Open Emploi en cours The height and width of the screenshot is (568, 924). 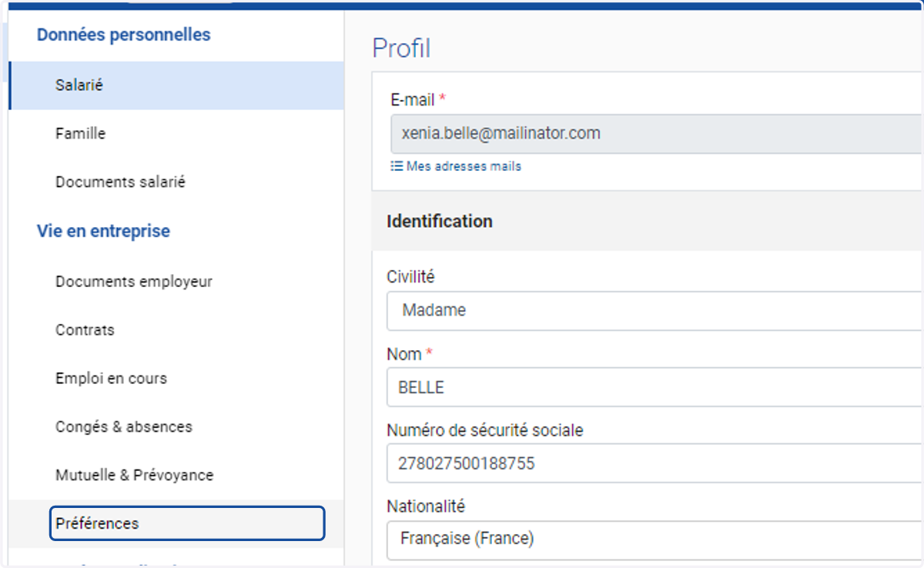(x=176, y=379)
